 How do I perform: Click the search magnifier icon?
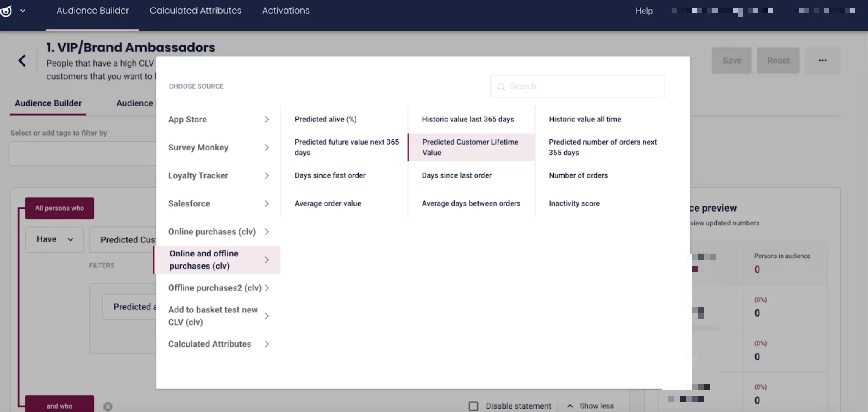(x=501, y=86)
